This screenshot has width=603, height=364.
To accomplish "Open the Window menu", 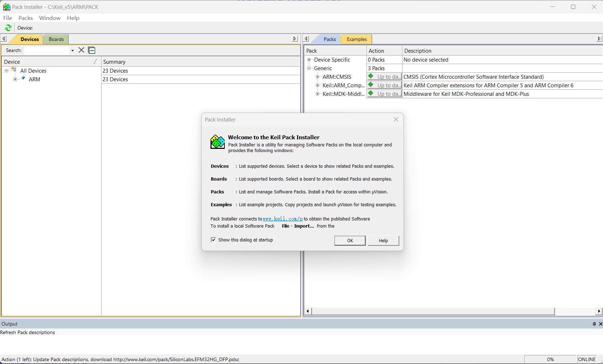I will click(50, 18).
